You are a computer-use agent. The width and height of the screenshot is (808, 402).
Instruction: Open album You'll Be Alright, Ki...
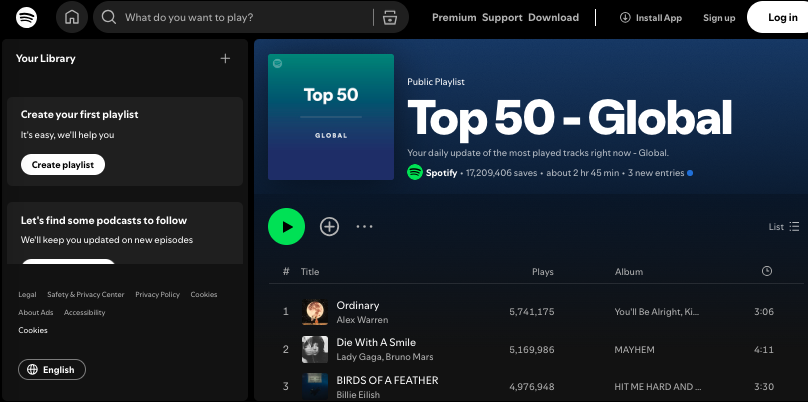coord(657,312)
